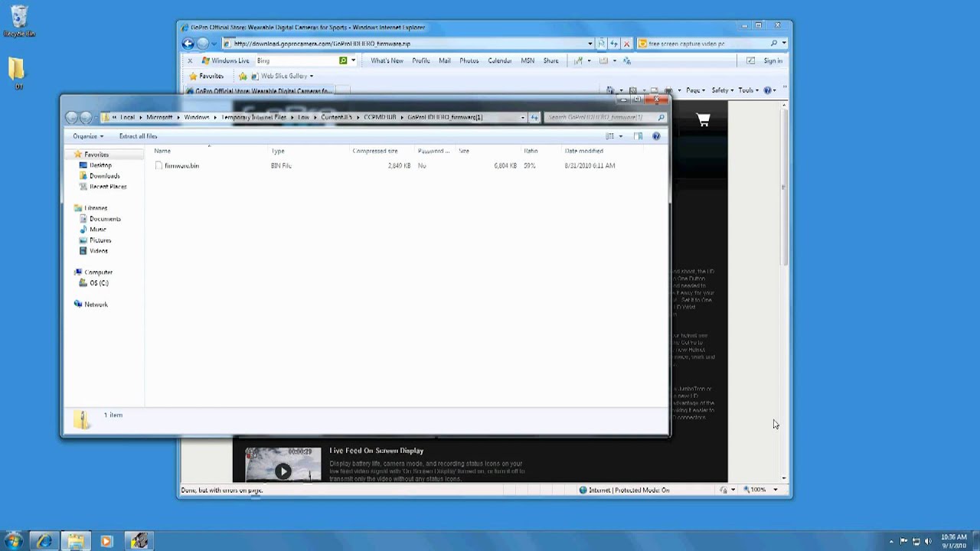The image size is (980, 551).
Task: Open Photos in Windows Live toolbar
Action: 469,60
